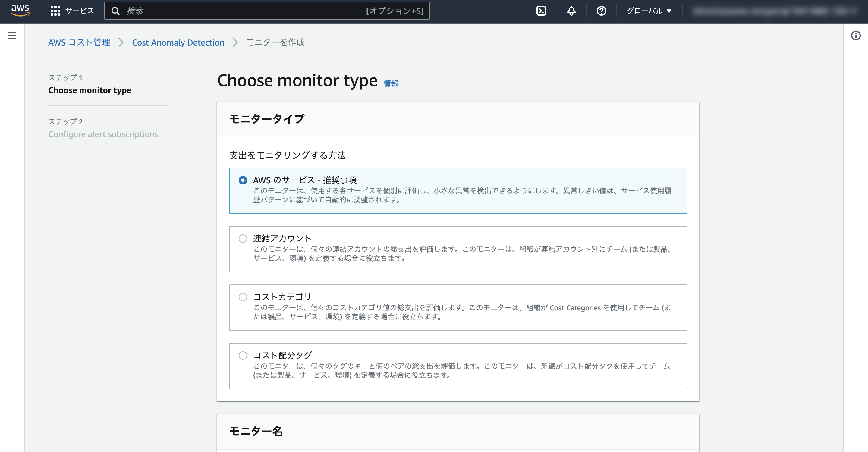The width and height of the screenshot is (868, 452).
Task: Open the 情報 info link
Action: [x=391, y=83]
